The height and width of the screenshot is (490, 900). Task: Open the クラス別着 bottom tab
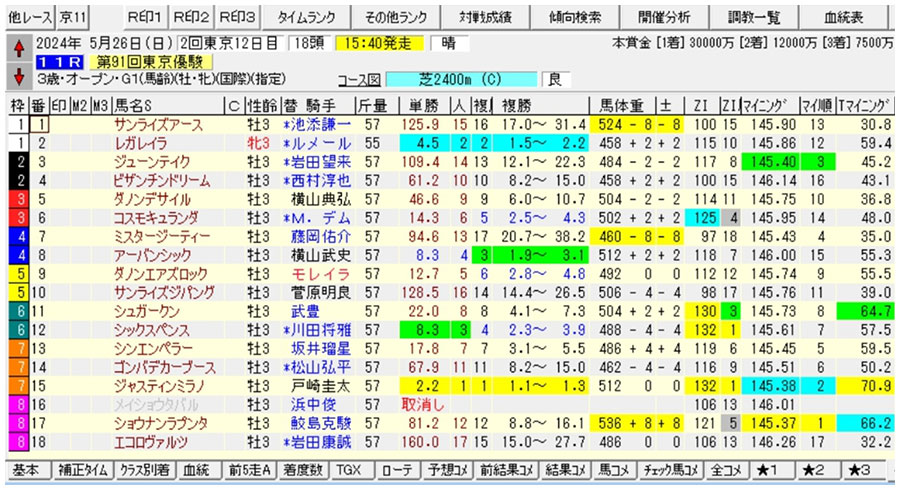tap(145, 470)
